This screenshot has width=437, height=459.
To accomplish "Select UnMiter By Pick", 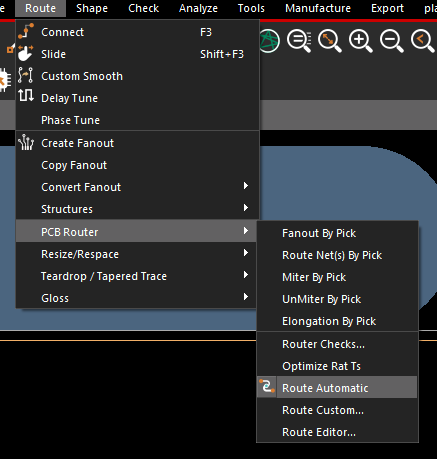I will pyautogui.click(x=337, y=299).
